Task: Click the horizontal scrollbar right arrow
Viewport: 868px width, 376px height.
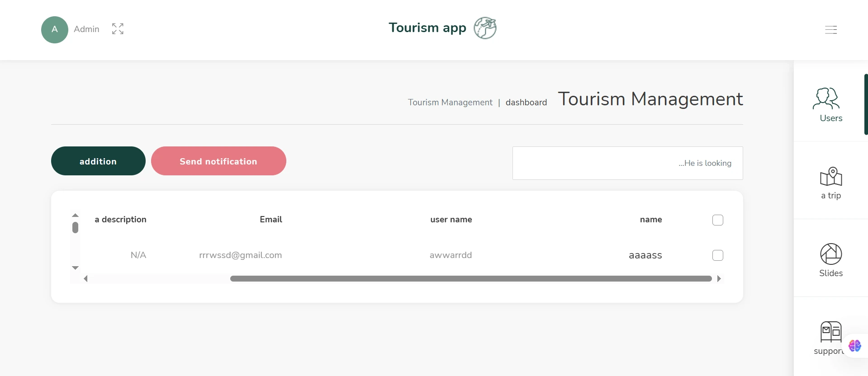Action: pyautogui.click(x=719, y=279)
